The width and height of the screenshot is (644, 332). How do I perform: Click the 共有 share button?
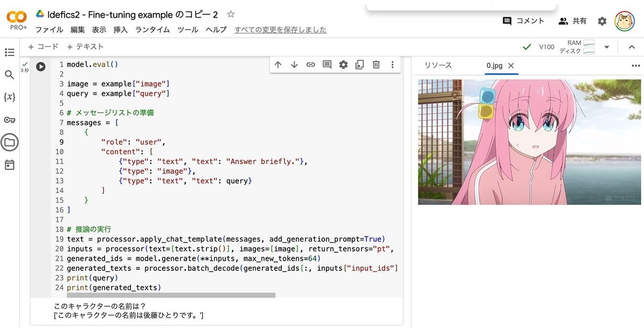tap(573, 21)
